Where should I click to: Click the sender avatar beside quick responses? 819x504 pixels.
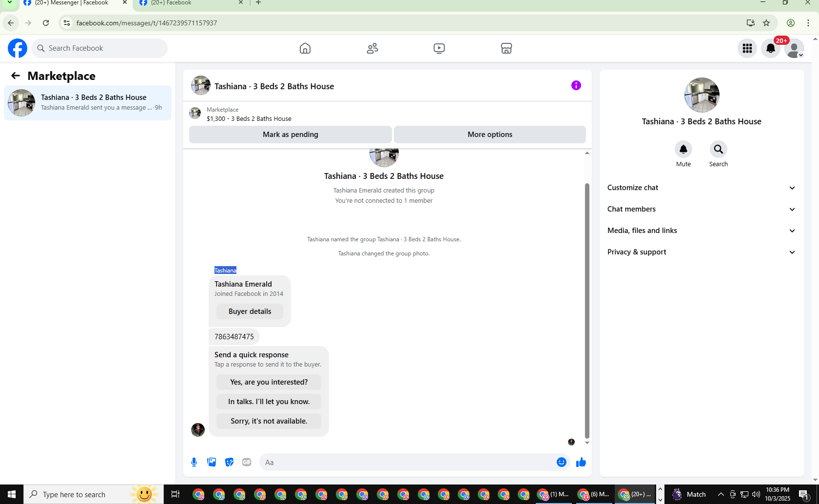pyautogui.click(x=198, y=429)
